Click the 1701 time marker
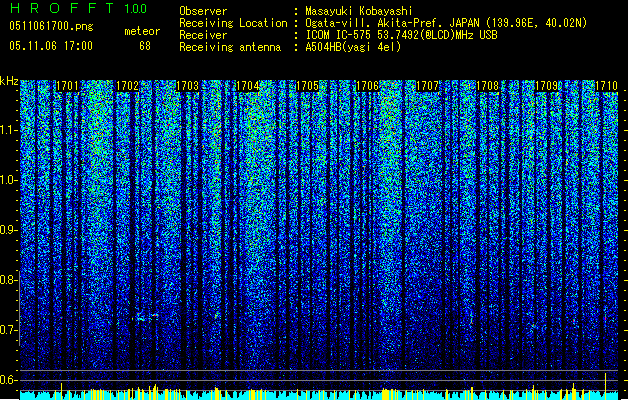 point(67,86)
